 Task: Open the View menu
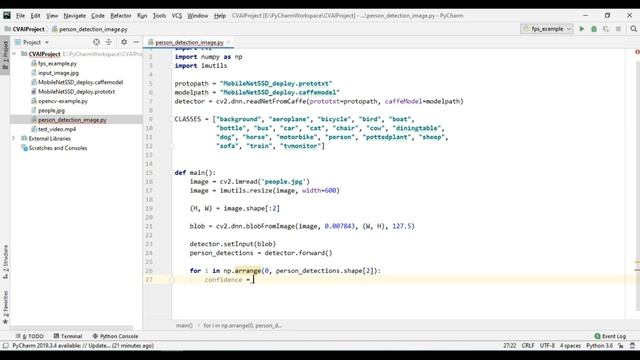[52, 16]
